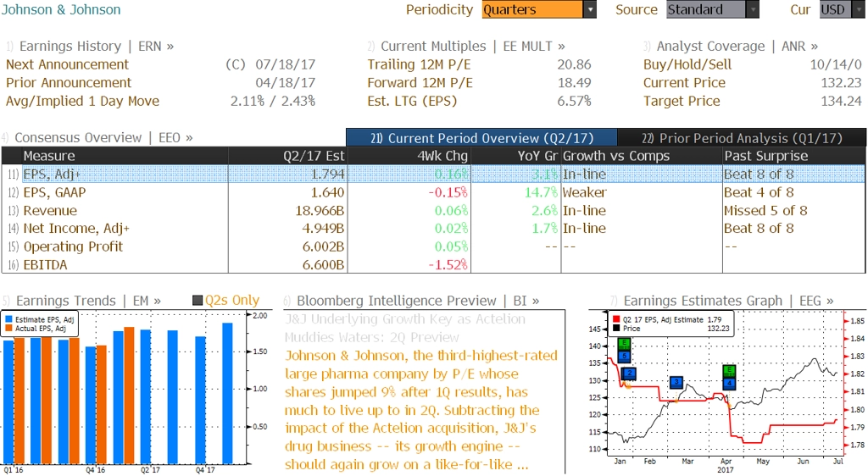Click the EBITDA estimate 6.600B
Image resolution: width=868 pixels, height=476 pixels.
point(323,265)
